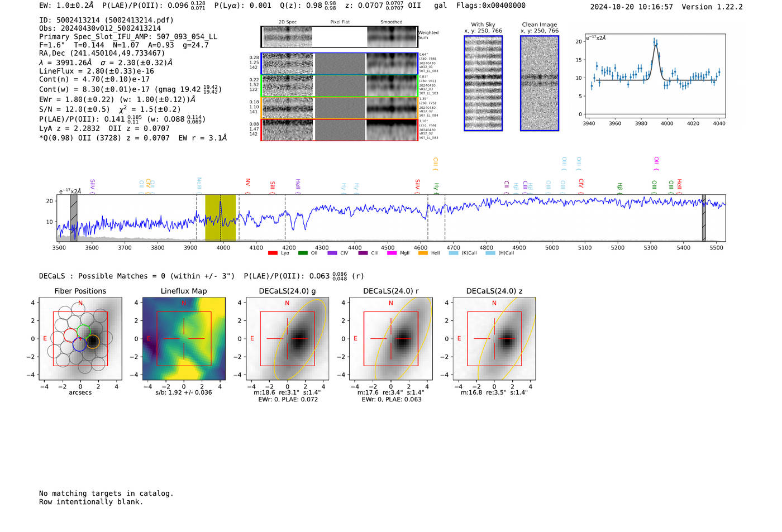
Task: Click the Primary Spec_Slot_IFU_AMP line
Action: tap(128, 36)
